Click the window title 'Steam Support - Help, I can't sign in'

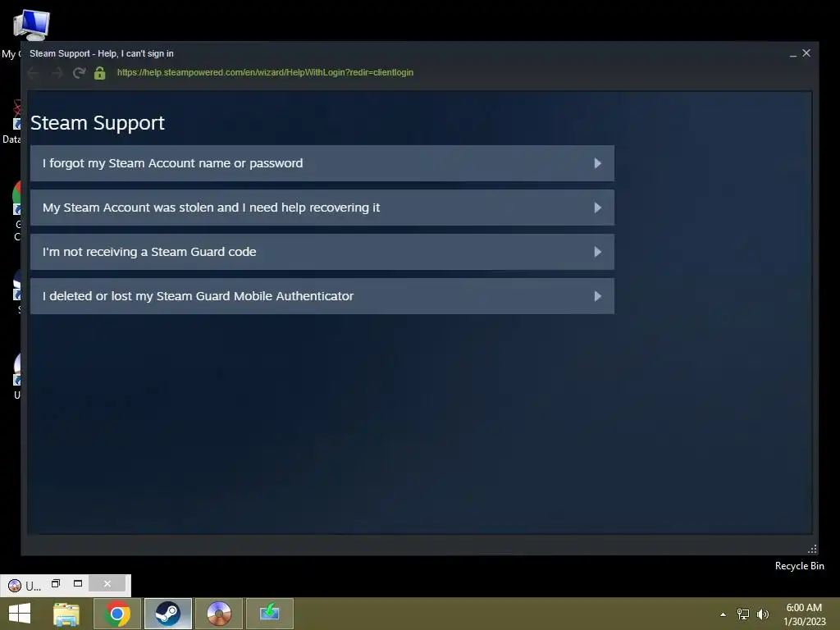101,53
